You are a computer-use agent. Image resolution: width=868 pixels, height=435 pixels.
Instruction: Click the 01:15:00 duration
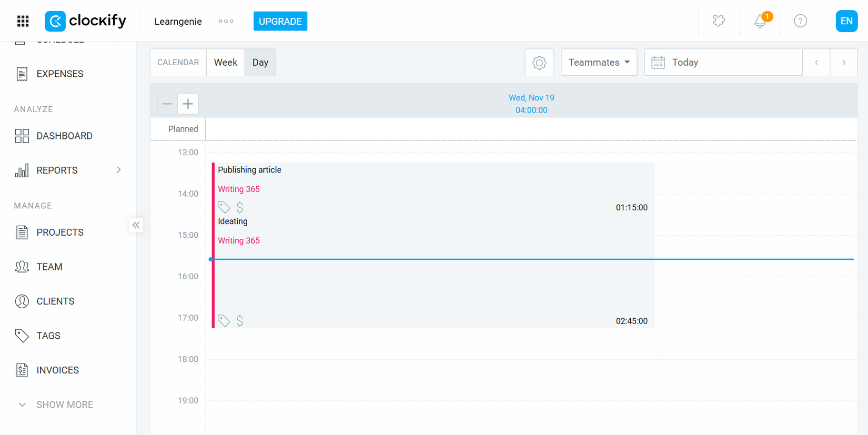coord(631,208)
